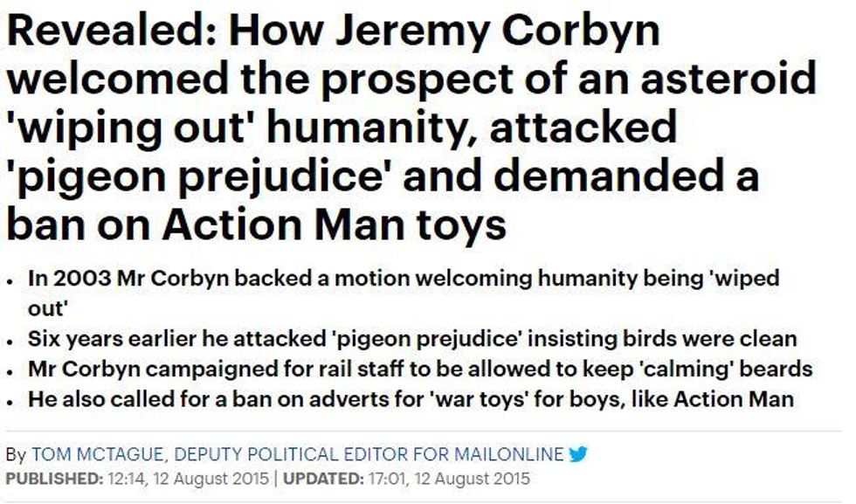856x504 pixels.
Task: Click the word 'By' before the author name
Action: 16,455
